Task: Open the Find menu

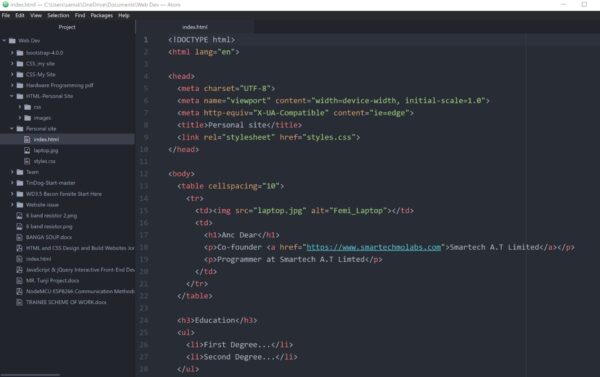Action: [80, 15]
